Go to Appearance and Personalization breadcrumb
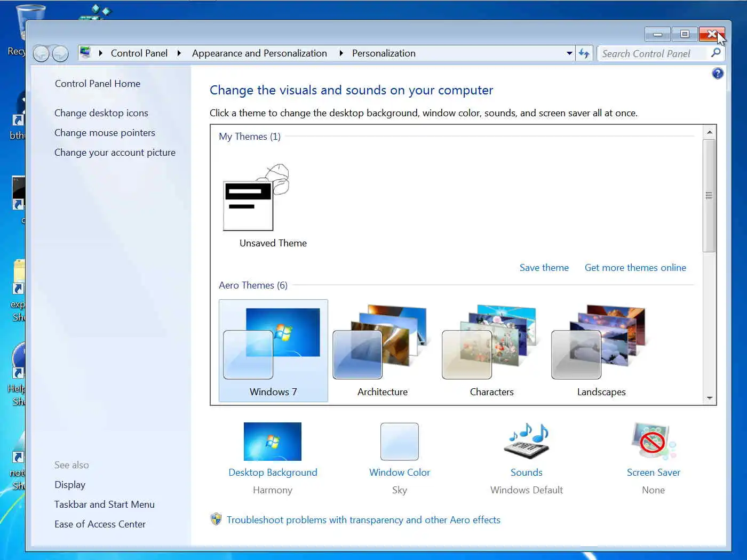Viewport: 747px width, 560px height. (x=259, y=53)
